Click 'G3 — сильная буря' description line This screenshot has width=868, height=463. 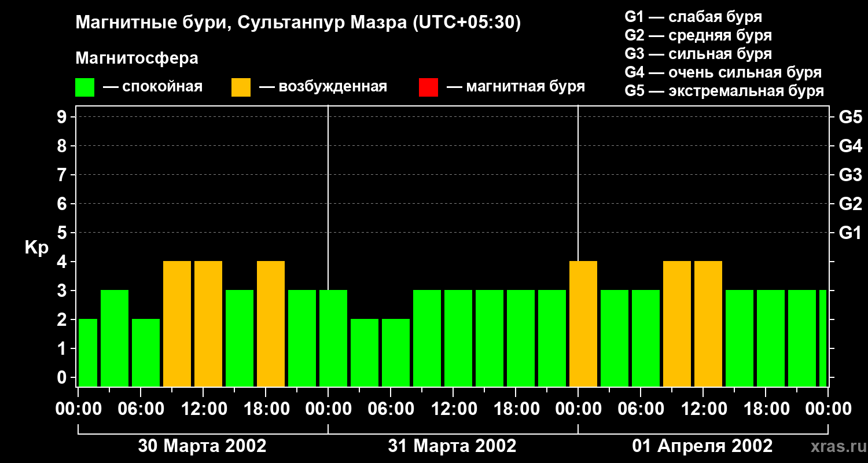(698, 54)
